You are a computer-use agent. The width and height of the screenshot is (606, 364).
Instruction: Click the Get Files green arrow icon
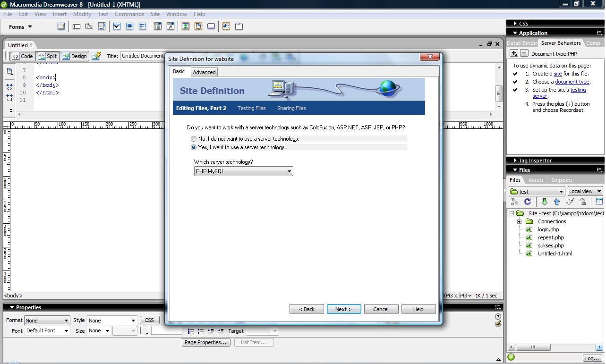(545, 202)
